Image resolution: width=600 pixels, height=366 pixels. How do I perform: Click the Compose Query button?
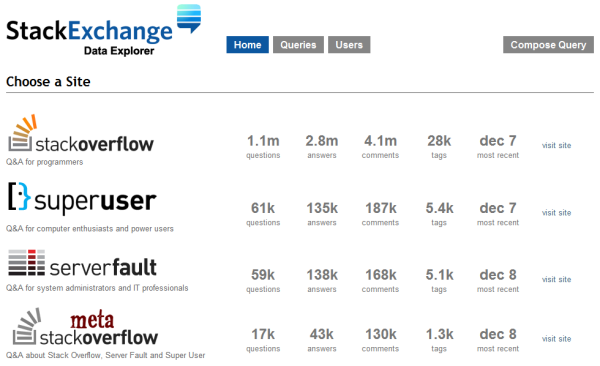pyautogui.click(x=548, y=45)
